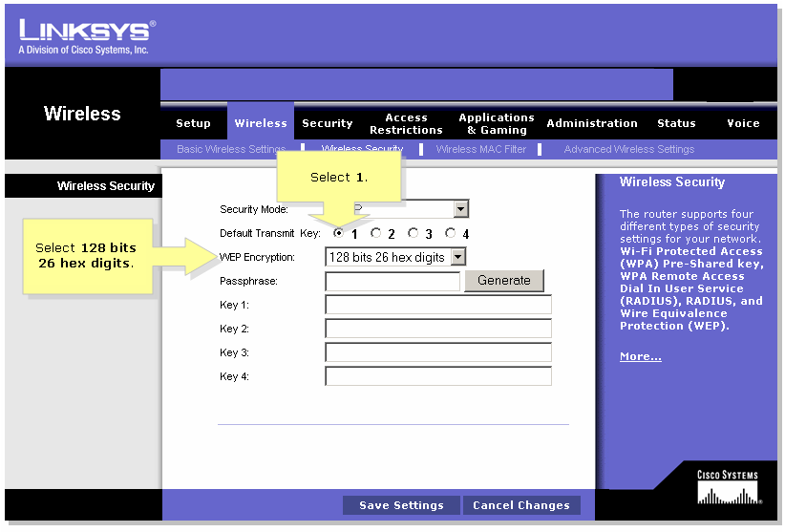This screenshot has width=785, height=532.
Task: Click Cancel Changes button
Action: pos(521,505)
